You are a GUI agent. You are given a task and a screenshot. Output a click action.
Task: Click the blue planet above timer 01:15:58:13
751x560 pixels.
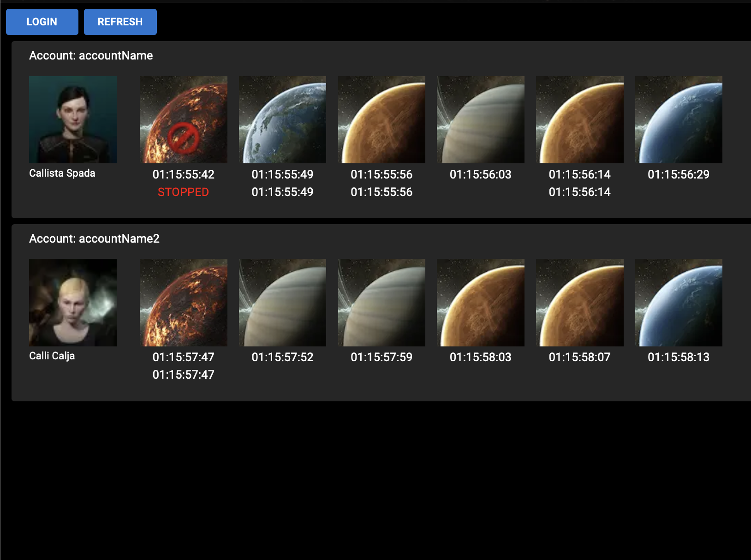[679, 302]
